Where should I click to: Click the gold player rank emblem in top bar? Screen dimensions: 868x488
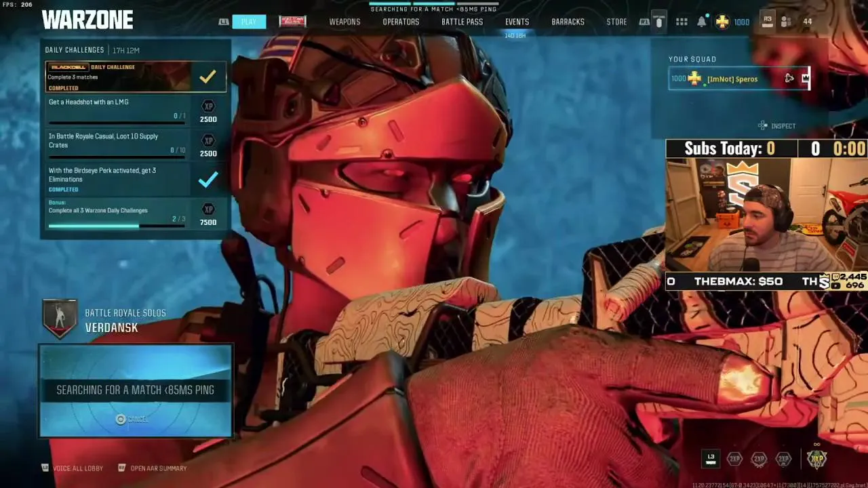pos(722,22)
